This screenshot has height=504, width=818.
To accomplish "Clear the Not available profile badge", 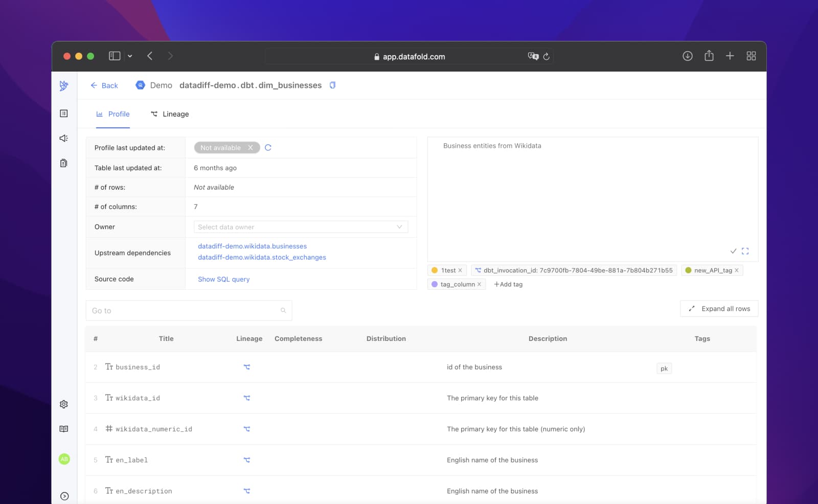I will tap(251, 148).
